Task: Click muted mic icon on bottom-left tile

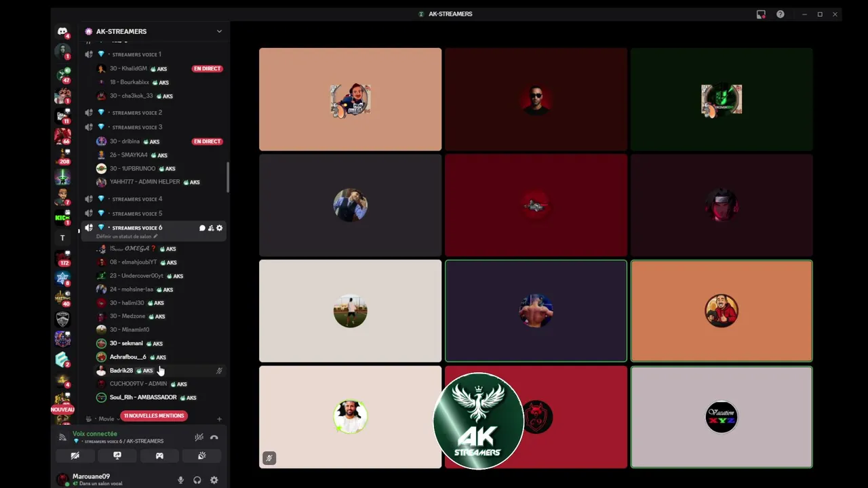Action: [269, 458]
